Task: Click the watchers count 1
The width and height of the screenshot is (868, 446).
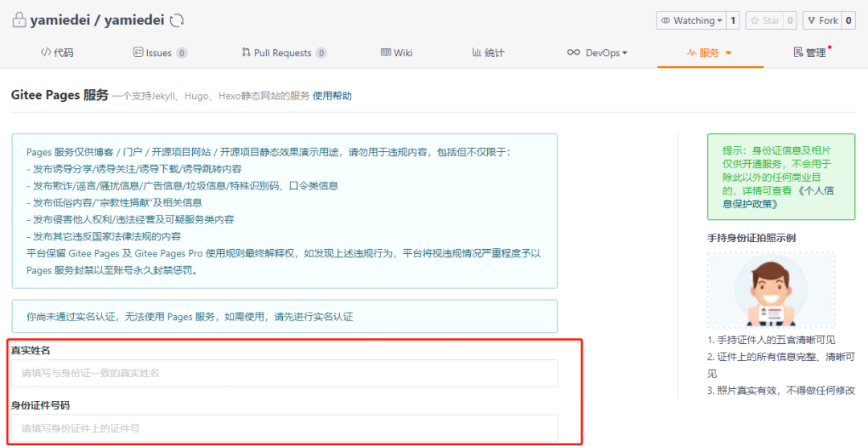Action: [733, 21]
